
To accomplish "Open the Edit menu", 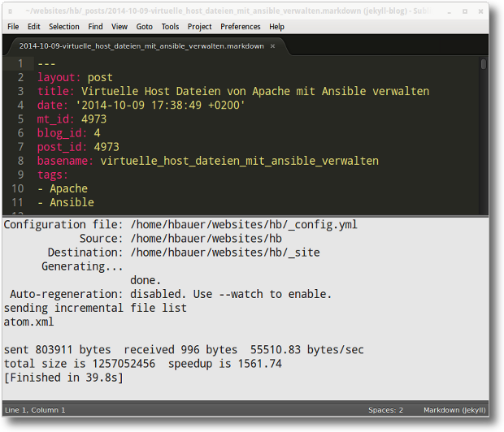I will [34, 27].
